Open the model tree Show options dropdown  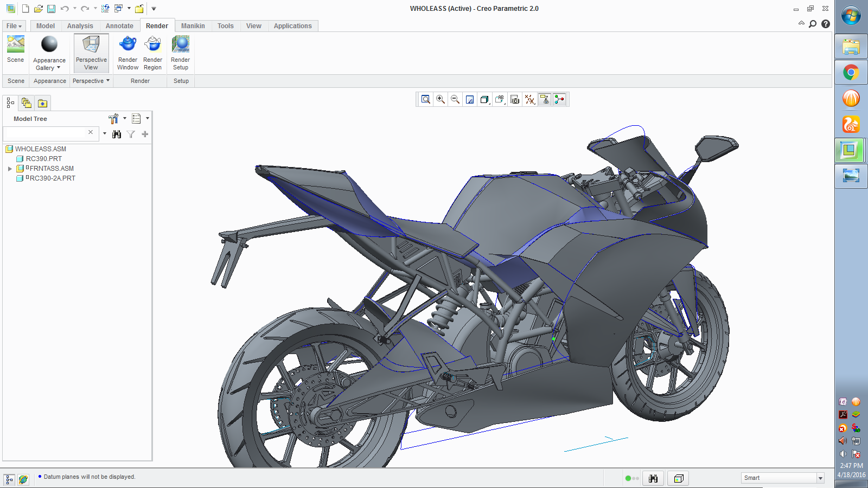click(x=140, y=118)
